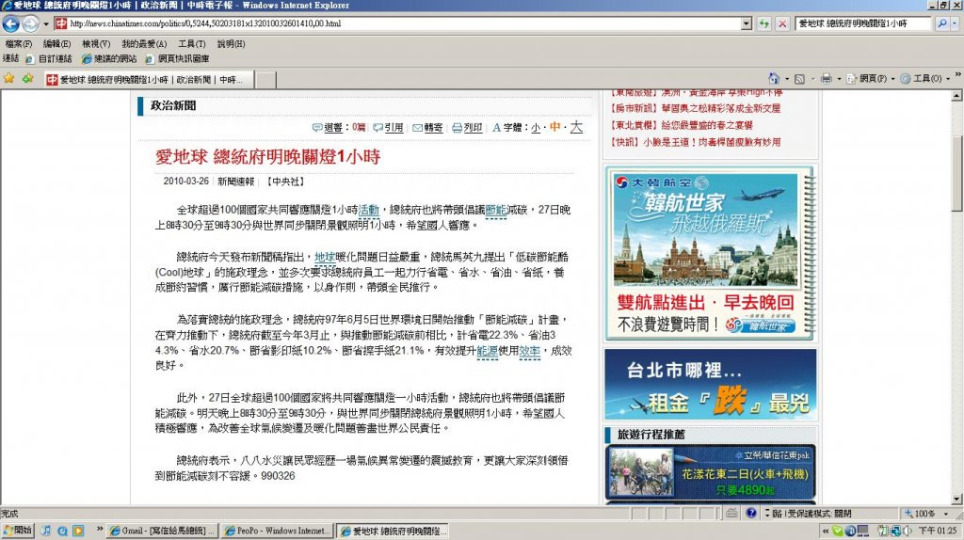
Task: Click the printer icon in command bar
Action: (825, 79)
